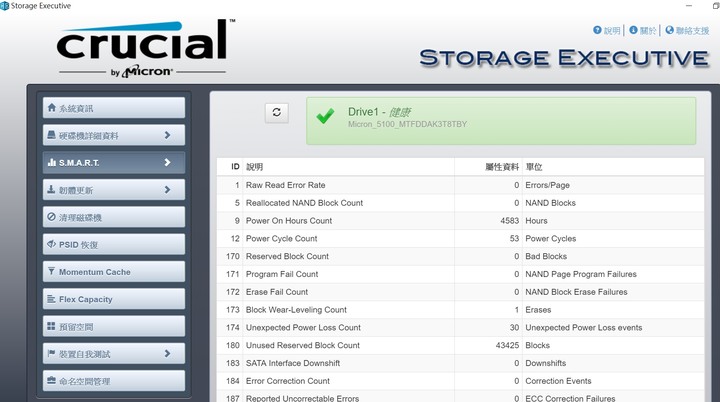720x402 pixels.
Task: Click the SATA Interface Downshift label
Action: pyautogui.click(x=293, y=363)
